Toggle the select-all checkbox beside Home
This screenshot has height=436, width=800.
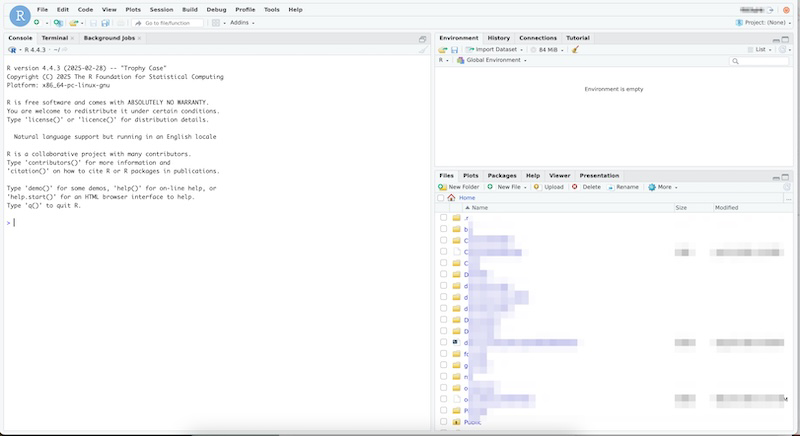point(441,198)
